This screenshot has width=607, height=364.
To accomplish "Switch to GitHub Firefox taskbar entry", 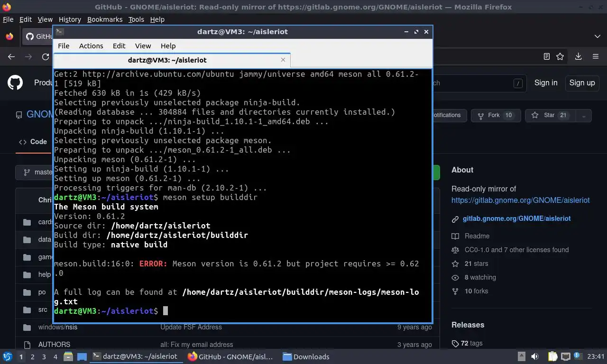I will click(231, 356).
